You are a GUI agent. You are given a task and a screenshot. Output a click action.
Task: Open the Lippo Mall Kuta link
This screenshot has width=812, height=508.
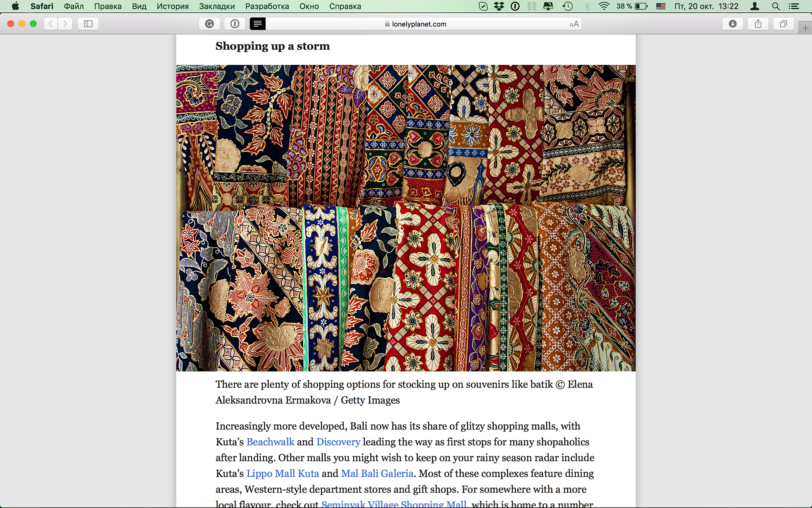[283, 473]
